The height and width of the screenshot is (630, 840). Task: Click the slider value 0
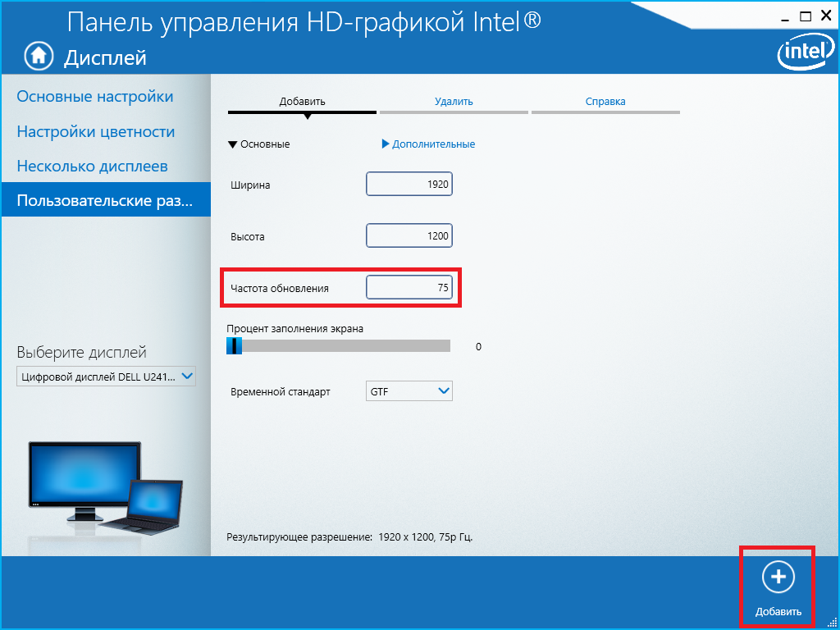pyautogui.click(x=478, y=347)
